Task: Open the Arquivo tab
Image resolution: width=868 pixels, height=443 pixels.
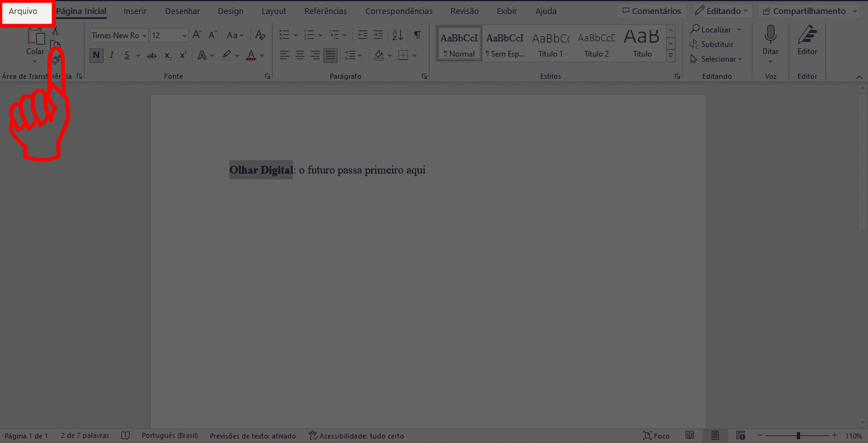Action: click(24, 11)
